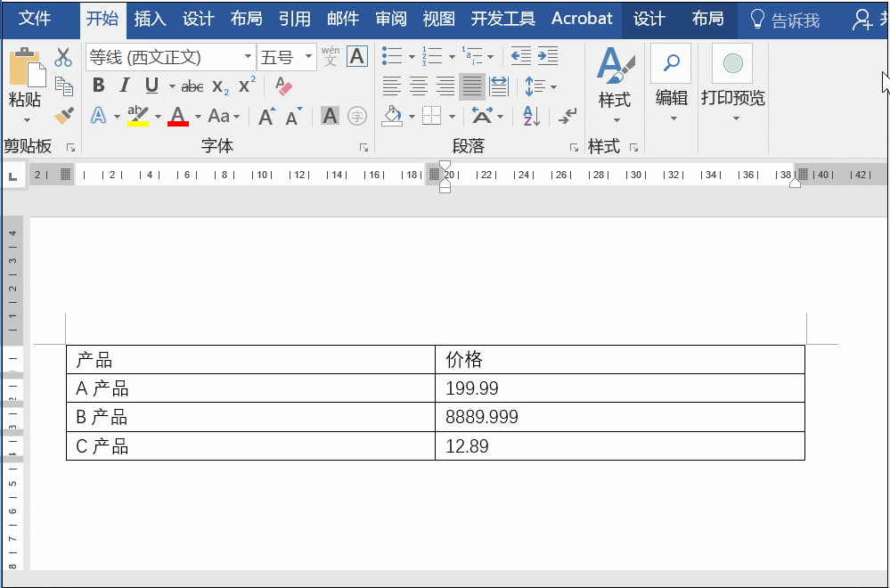Image resolution: width=890 pixels, height=588 pixels.
Task: Click the Sort A-Z icon
Action: click(531, 117)
